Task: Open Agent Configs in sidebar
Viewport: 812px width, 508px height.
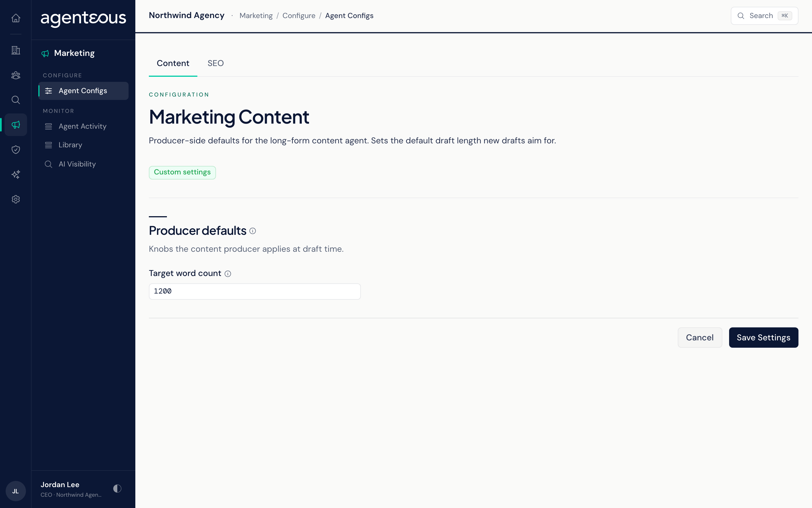Action: 83,91
